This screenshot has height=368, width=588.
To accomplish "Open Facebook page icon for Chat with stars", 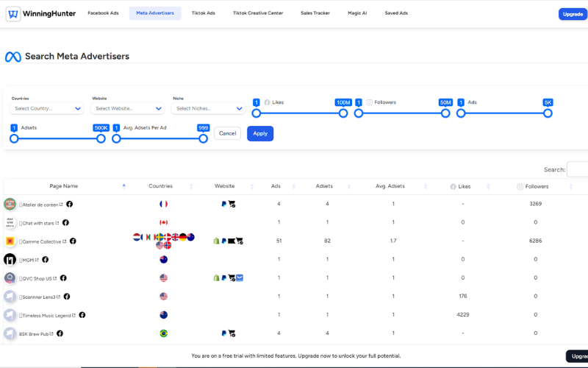I will [65, 222].
